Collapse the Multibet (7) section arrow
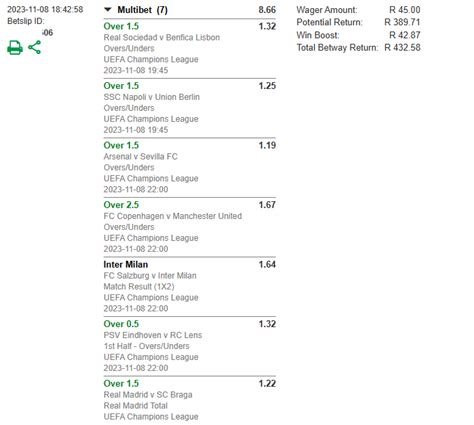This screenshot has height=425, width=474. (x=108, y=10)
